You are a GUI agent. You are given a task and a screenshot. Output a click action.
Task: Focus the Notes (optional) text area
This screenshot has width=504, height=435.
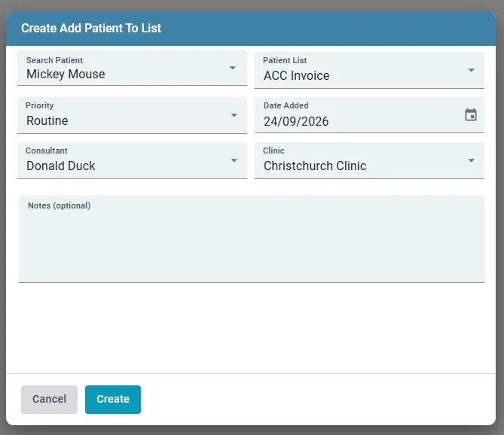point(252,239)
